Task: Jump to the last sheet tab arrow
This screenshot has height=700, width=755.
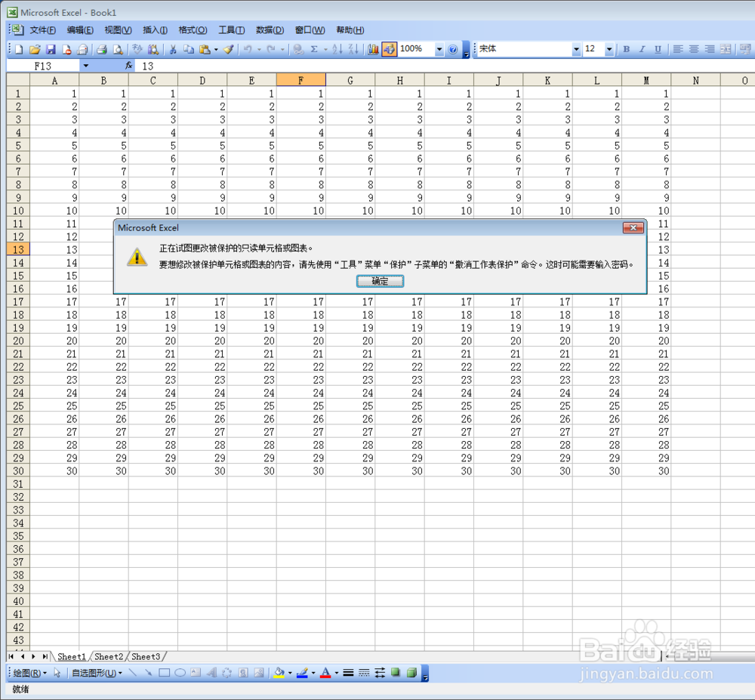Action: coord(45,656)
